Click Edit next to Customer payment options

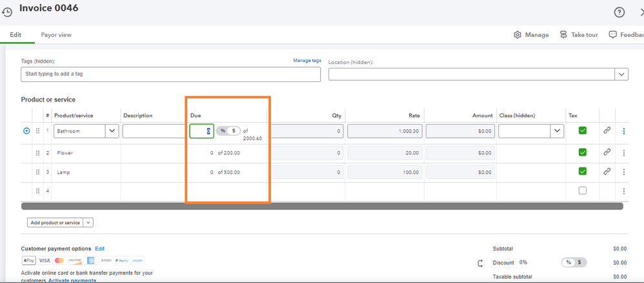pyautogui.click(x=100, y=249)
